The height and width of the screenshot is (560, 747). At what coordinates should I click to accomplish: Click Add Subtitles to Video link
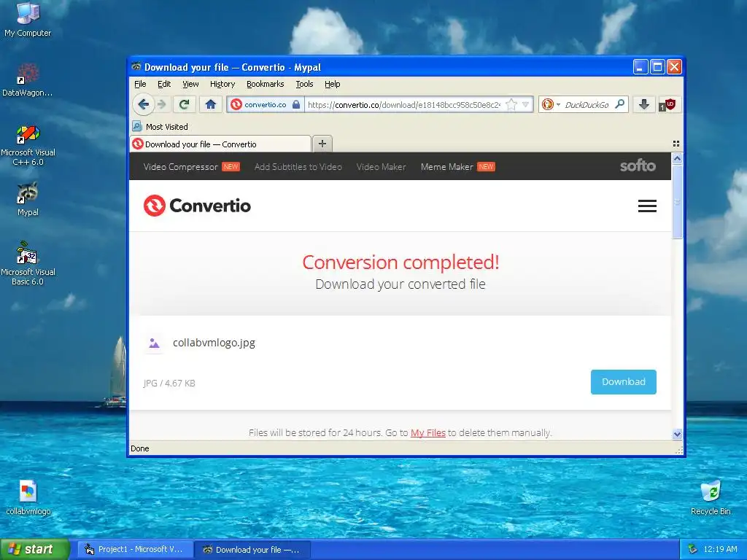coord(298,167)
